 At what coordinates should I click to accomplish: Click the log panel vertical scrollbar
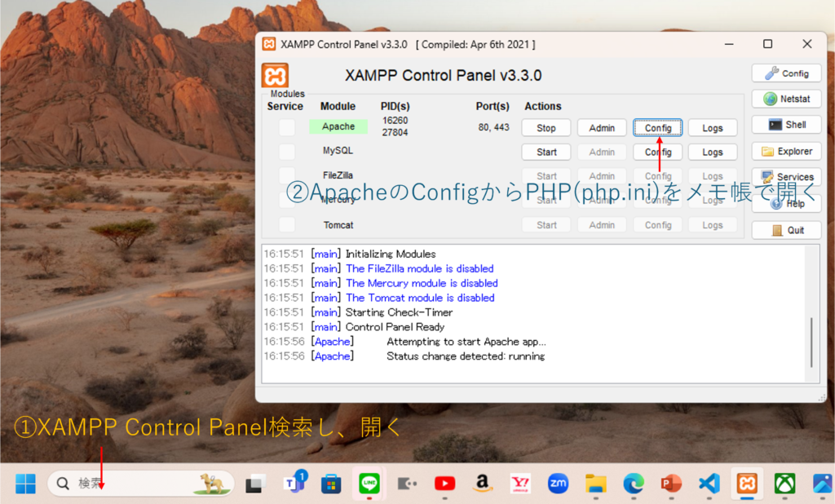(x=811, y=343)
